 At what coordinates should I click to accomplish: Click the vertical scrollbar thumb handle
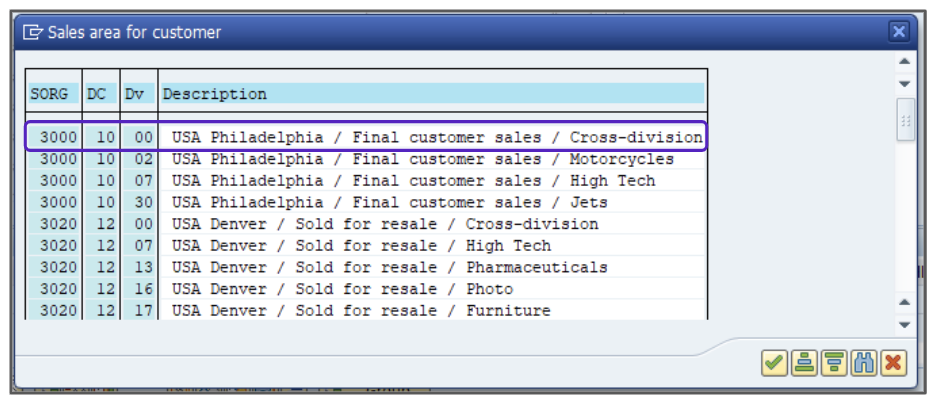pyautogui.click(x=905, y=120)
